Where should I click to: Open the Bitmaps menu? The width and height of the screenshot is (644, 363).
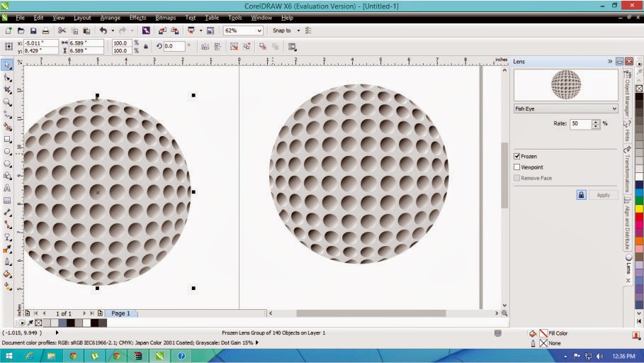[166, 18]
